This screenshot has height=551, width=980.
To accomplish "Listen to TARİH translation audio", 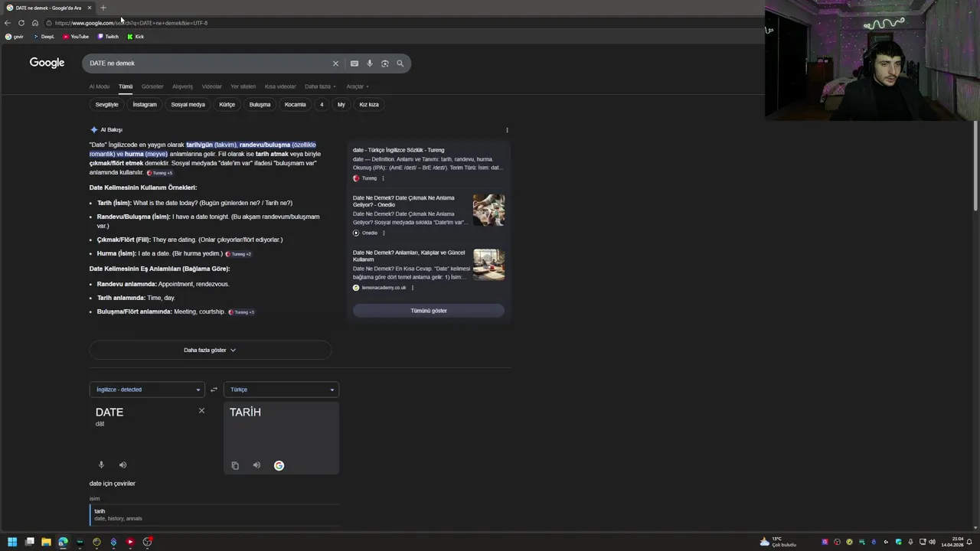I will point(256,465).
